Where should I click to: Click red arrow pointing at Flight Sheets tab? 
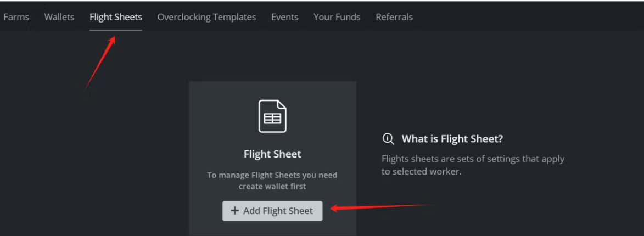point(100,63)
